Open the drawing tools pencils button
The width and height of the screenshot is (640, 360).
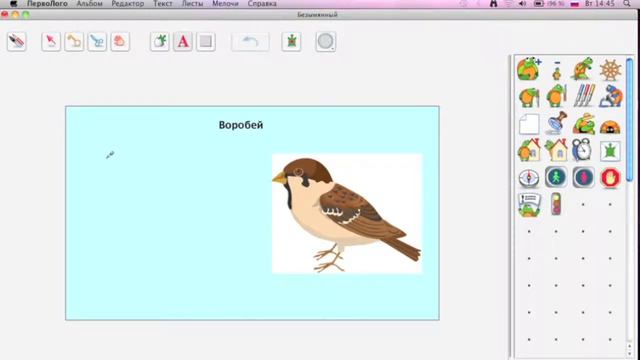tap(17, 42)
